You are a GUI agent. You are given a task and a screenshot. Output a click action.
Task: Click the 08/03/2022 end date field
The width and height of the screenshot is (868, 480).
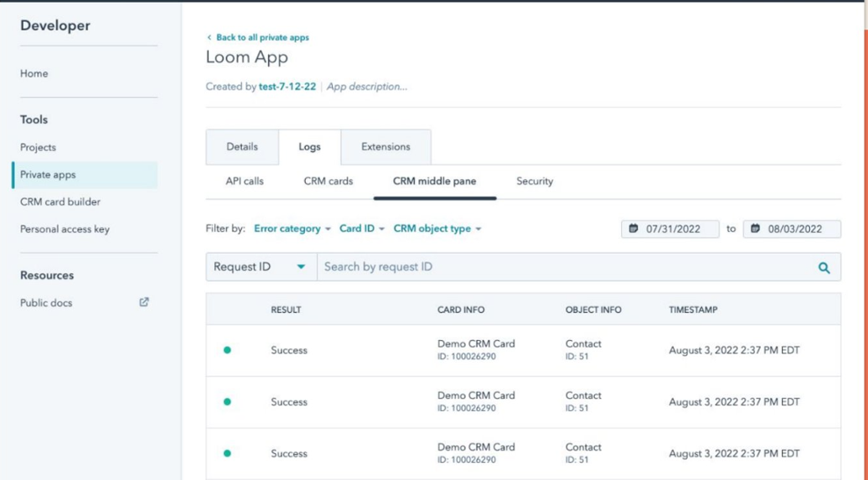tap(791, 229)
